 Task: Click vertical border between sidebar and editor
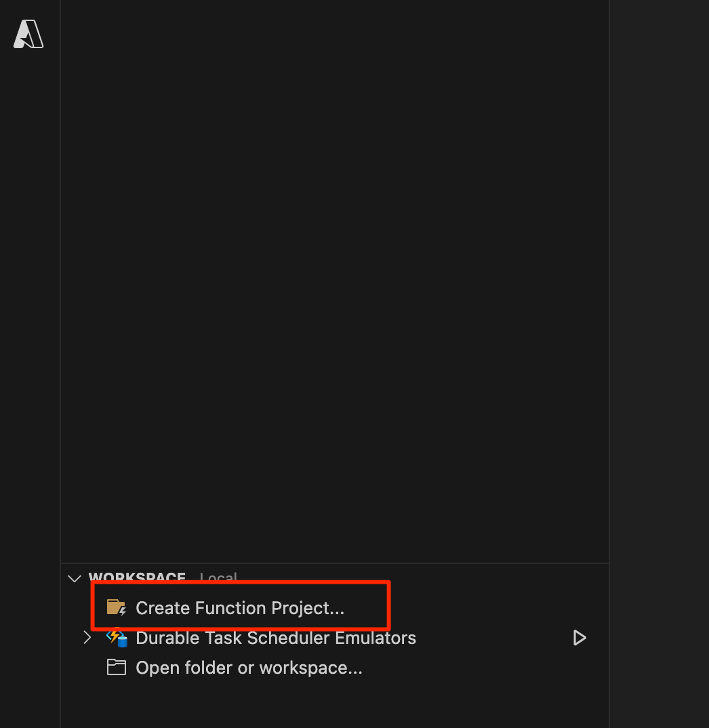[x=609, y=364]
